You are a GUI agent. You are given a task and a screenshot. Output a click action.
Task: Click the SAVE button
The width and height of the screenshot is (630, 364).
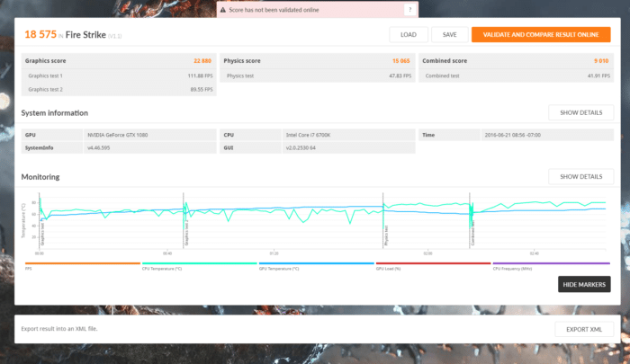tap(450, 34)
